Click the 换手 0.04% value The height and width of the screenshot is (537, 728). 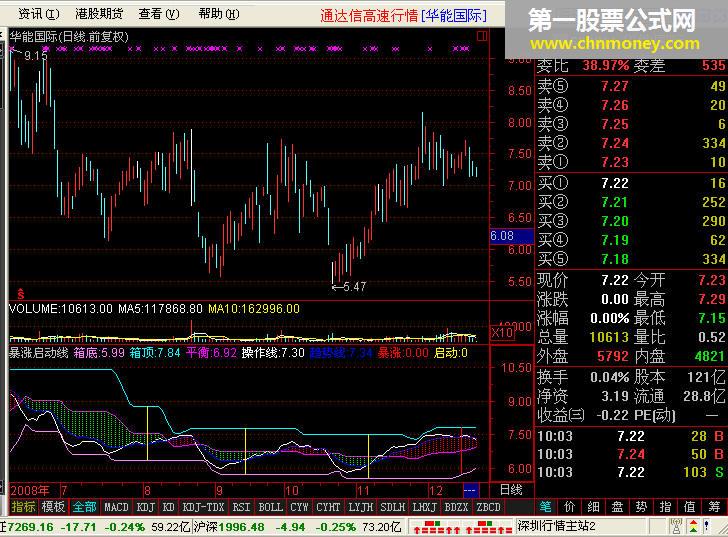(609, 377)
